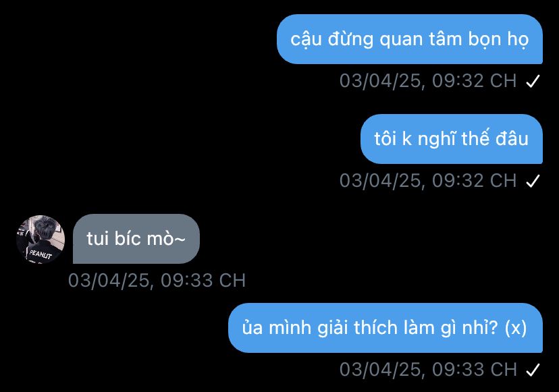The image size is (559, 392).
Task: Click the sent checkmark under 'tôi k nghĩ thế đâu'
Action: pyautogui.click(x=533, y=181)
